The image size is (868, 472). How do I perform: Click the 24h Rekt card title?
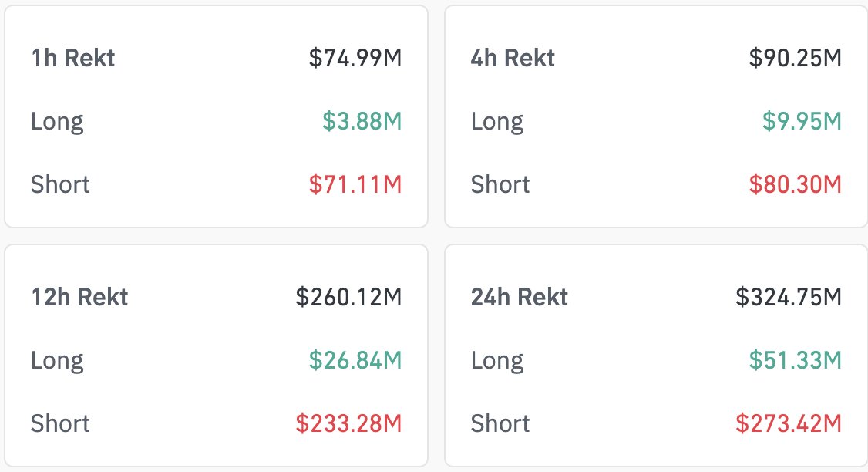(x=520, y=297)
